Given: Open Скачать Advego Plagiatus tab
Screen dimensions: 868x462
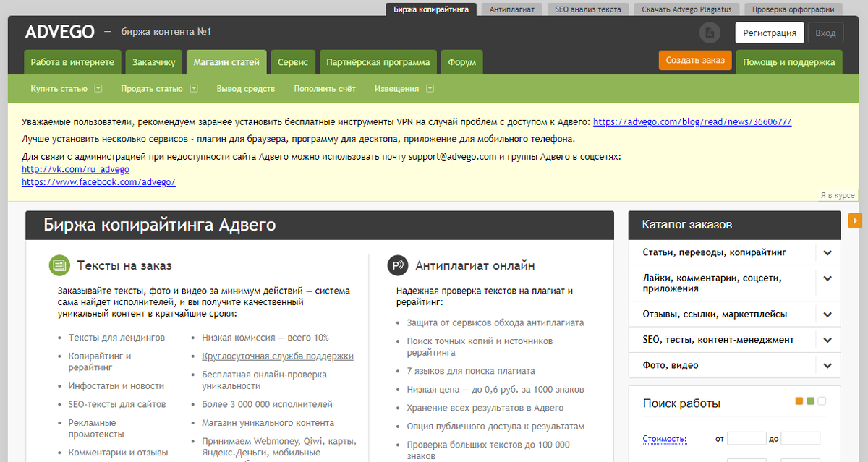Looking at the screenshot, I should (x=686, y=9).
